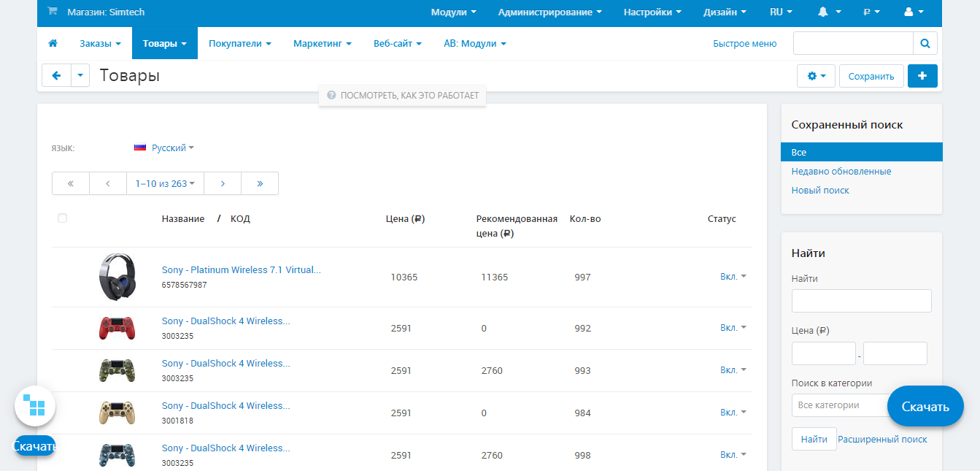Click the price value 10365

(x=404, y=277)
